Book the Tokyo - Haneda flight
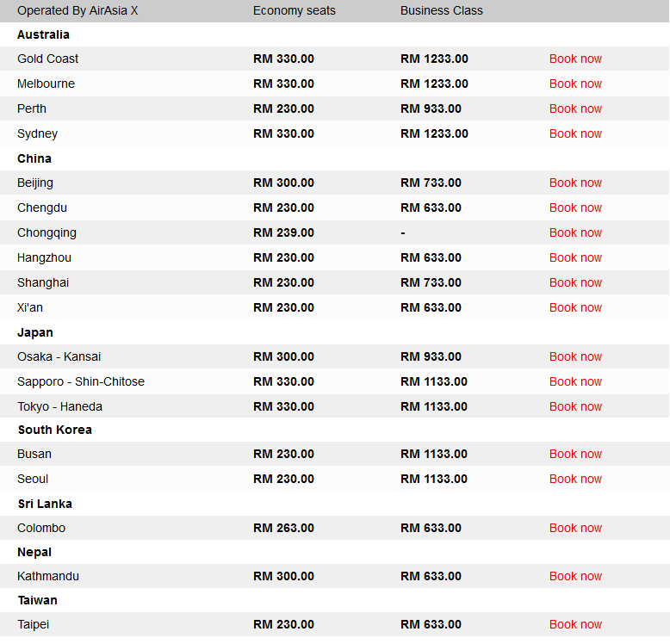The height and width of the screenshot is (644, 670). [575, 406]
